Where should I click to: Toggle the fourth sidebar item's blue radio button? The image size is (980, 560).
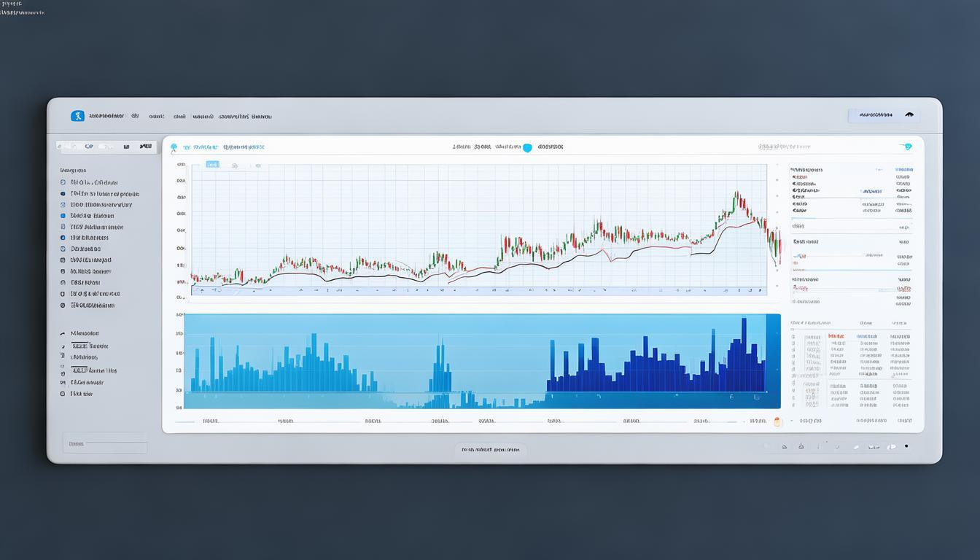[x=63, y=216]
